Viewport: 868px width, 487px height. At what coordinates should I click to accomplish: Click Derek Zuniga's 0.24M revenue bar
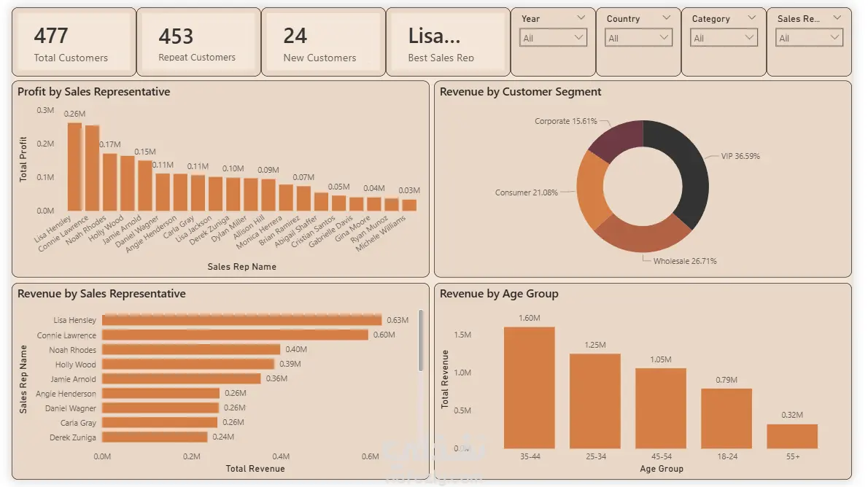tap(155, 437)
